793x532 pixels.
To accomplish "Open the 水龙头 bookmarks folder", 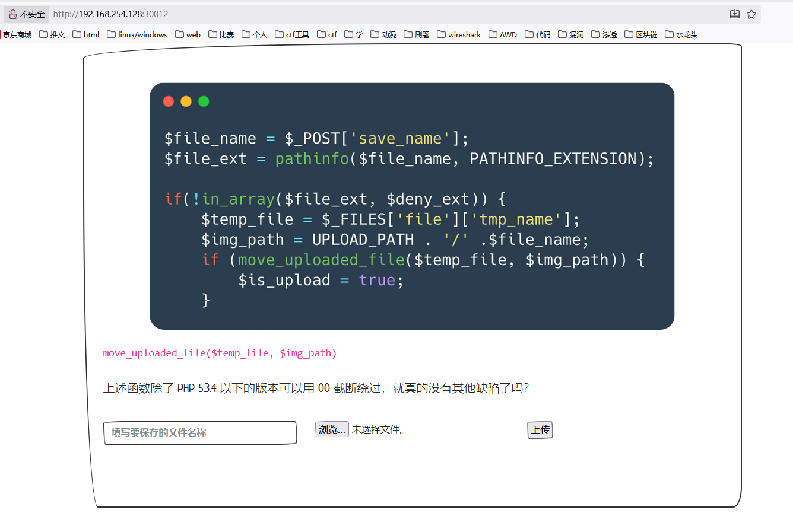I will (x=681, y=35).
